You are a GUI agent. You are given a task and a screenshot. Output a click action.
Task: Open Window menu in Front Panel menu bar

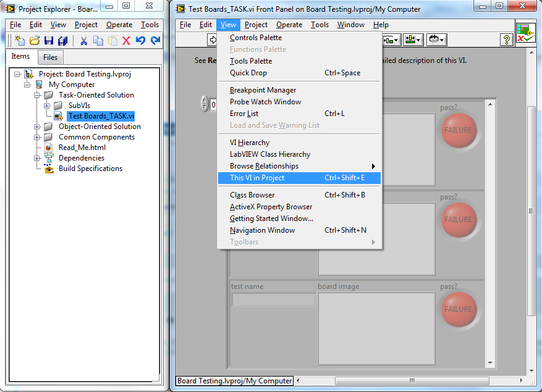click(351, 25)
